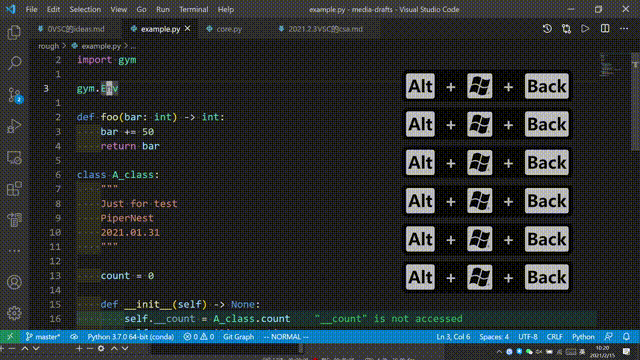Viewport: 640px width, 360px height.
Task: Click the open changes compare icon
Action: (566, 29)
